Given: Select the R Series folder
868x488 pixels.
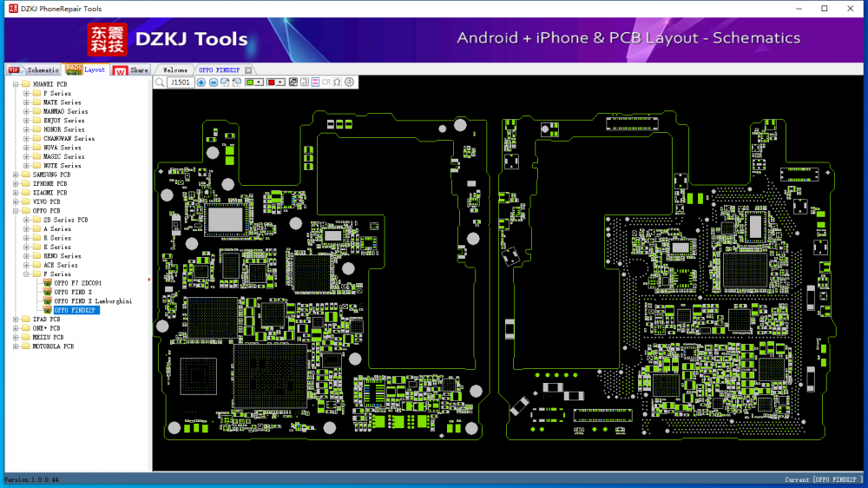Looking at the screenshot, I should pos(57,238).
